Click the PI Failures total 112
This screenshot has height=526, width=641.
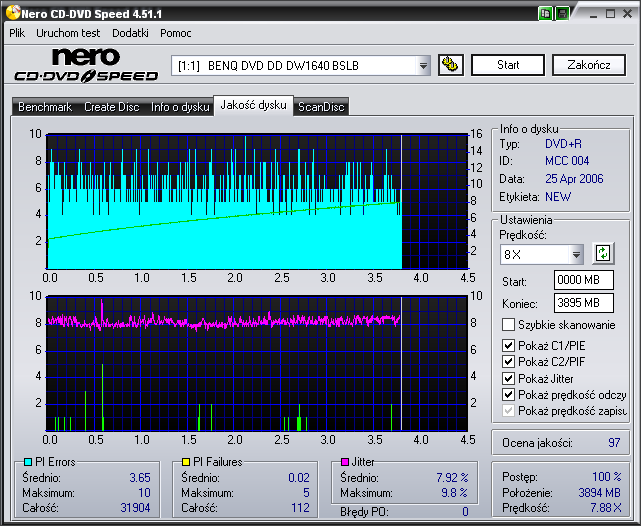tap(300, 508)
